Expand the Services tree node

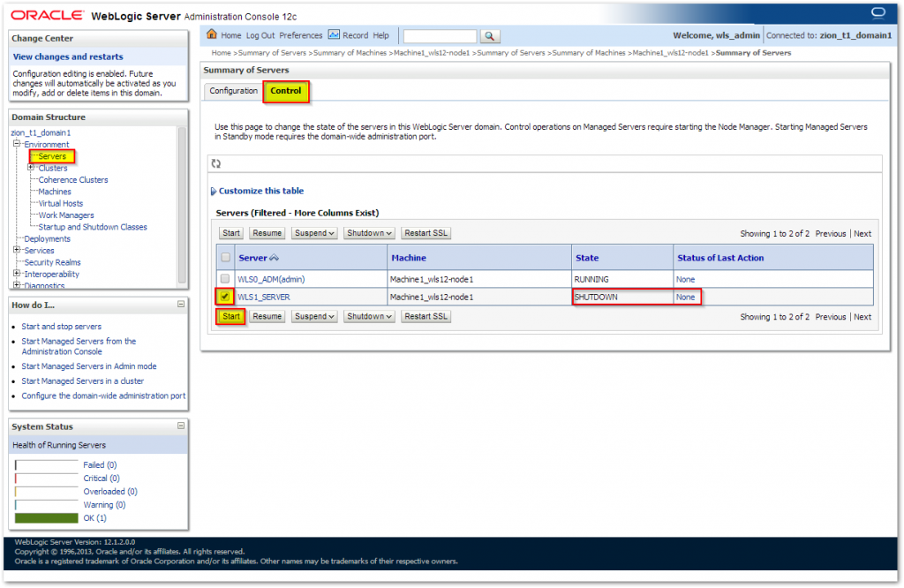(x=15, y=250)
